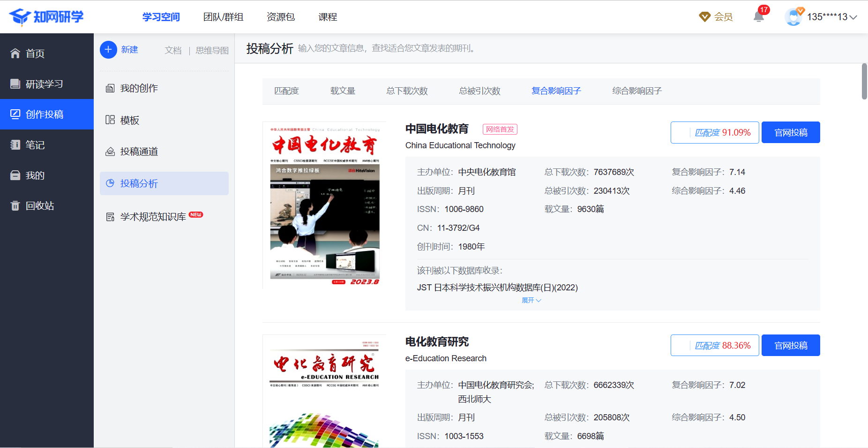This screenshot has height=448, width=868.
Task: Open the Resource Pack menu
Action: (x=280, y=17)
